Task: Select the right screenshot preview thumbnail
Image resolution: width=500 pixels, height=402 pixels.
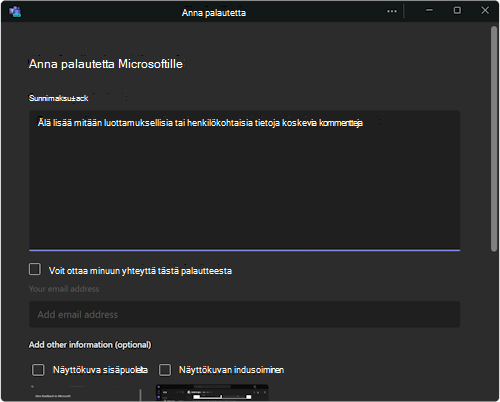Action: coord(212,393)
